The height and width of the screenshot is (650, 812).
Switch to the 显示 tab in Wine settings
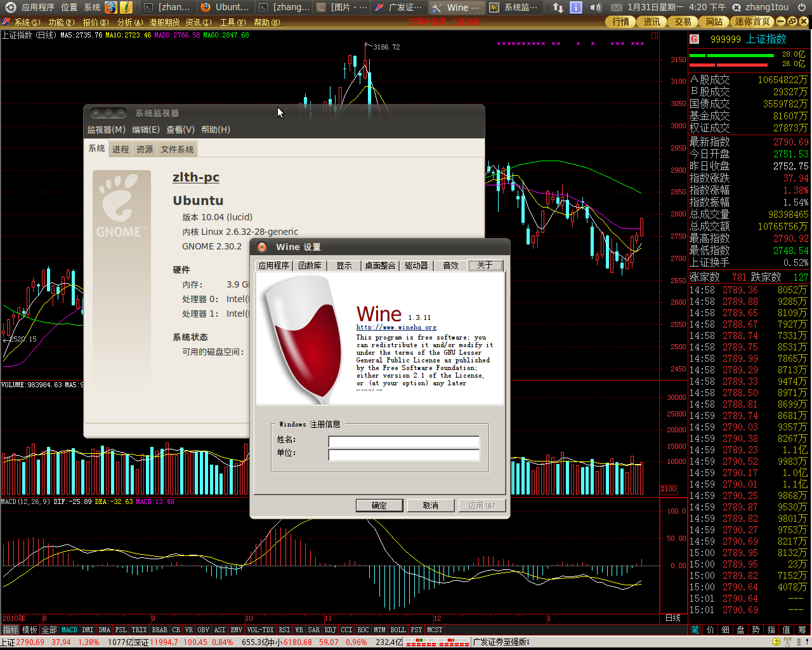(344, 265)
